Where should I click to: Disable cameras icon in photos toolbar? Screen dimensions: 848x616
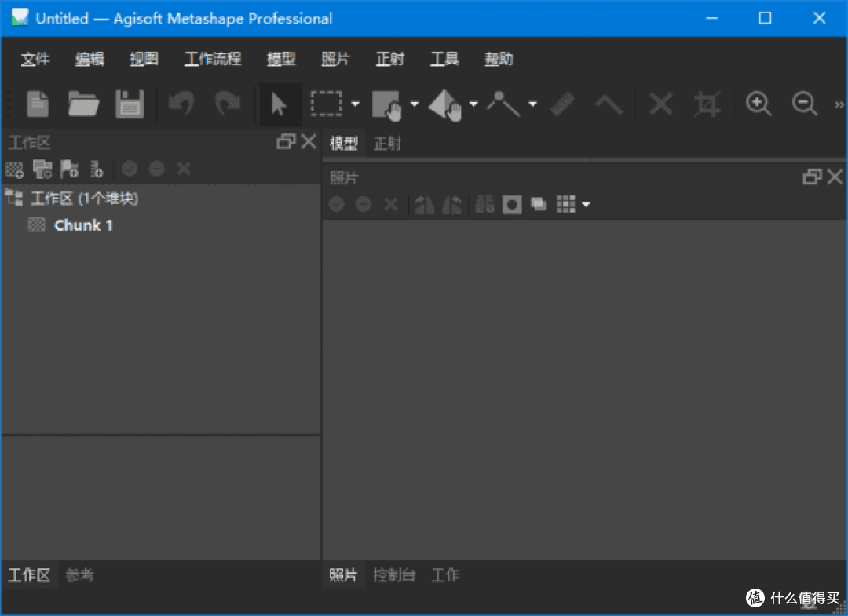point(364,204)
